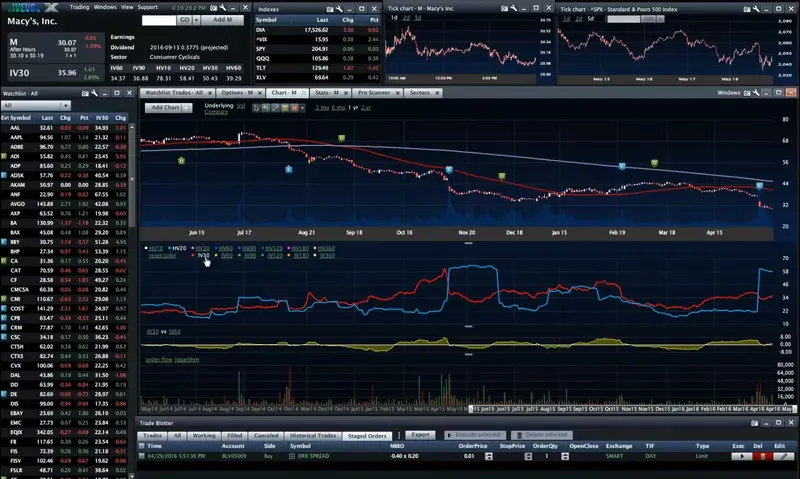
Task: Click the magenta HV180 color swatch
Action: click(x=289, y=248)
